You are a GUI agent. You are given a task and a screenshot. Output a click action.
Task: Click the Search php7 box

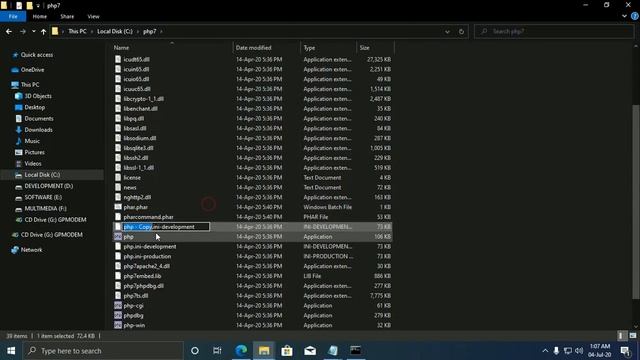pos(554,31)
